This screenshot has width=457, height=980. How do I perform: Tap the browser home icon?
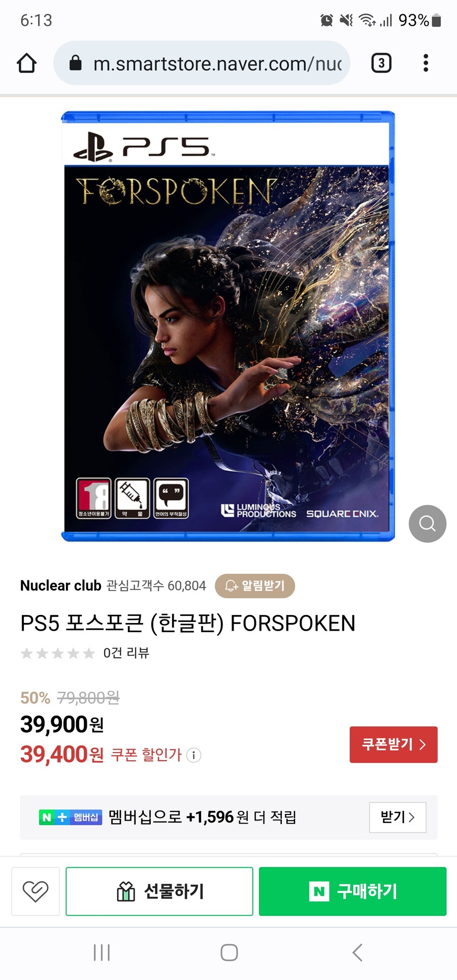(26, 63)
